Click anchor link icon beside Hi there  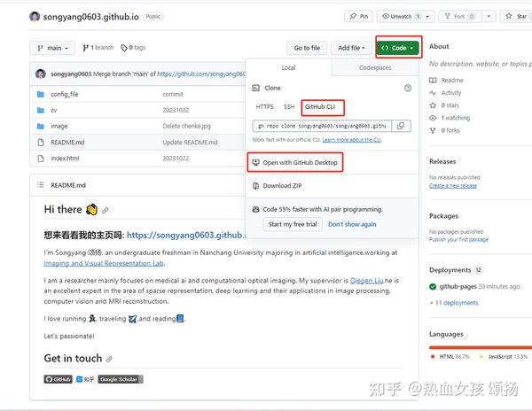(106, 210)
